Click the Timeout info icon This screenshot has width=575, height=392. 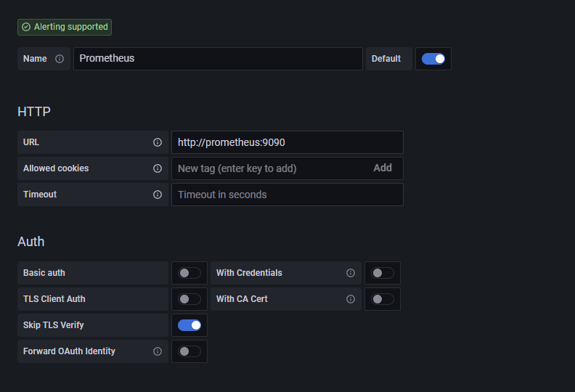coord(158,195)
